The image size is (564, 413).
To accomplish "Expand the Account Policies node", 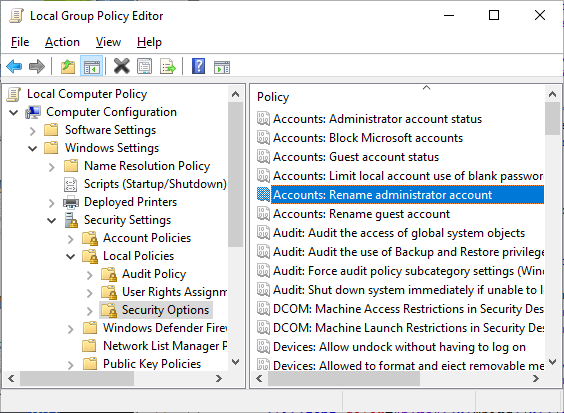I will click(x=70, y=239).
